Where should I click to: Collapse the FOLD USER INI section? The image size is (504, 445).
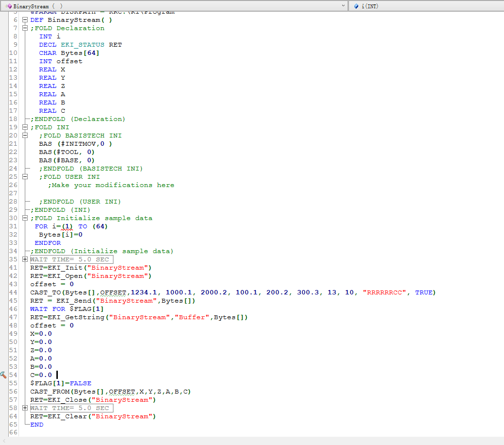coord(25,177)
